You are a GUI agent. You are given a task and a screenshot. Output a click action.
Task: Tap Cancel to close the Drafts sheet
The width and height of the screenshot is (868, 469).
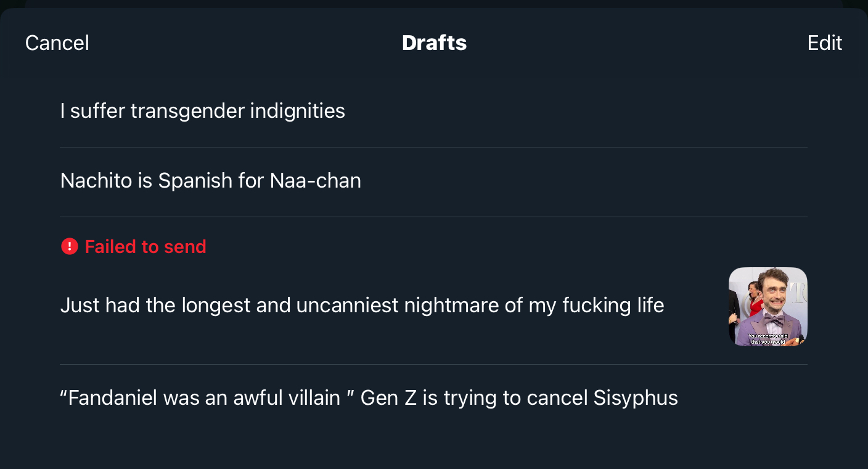tap(57, 43)
